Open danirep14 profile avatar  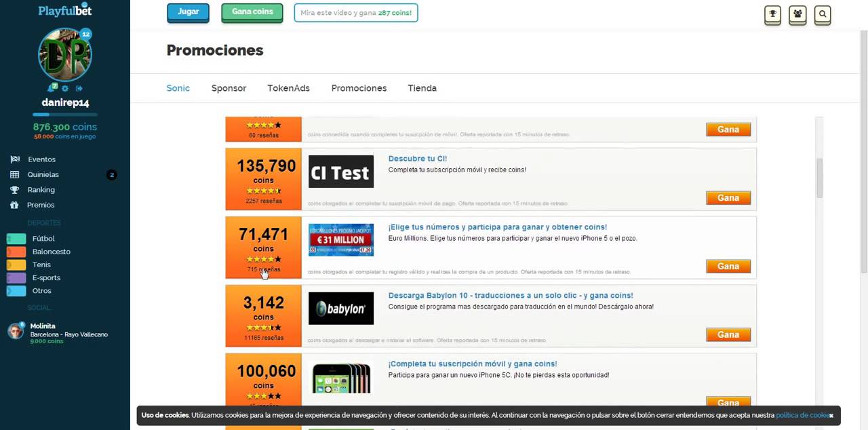[x=65, y=55]
